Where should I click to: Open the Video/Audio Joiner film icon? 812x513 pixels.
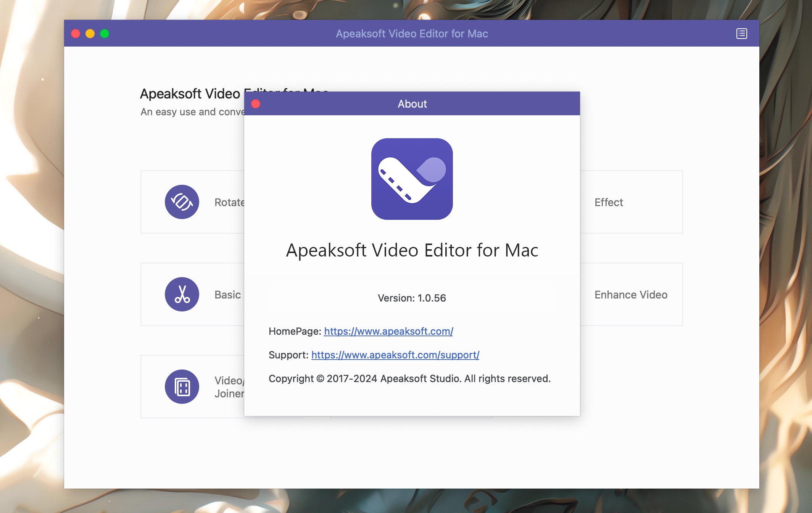click(x=182, y=387)
